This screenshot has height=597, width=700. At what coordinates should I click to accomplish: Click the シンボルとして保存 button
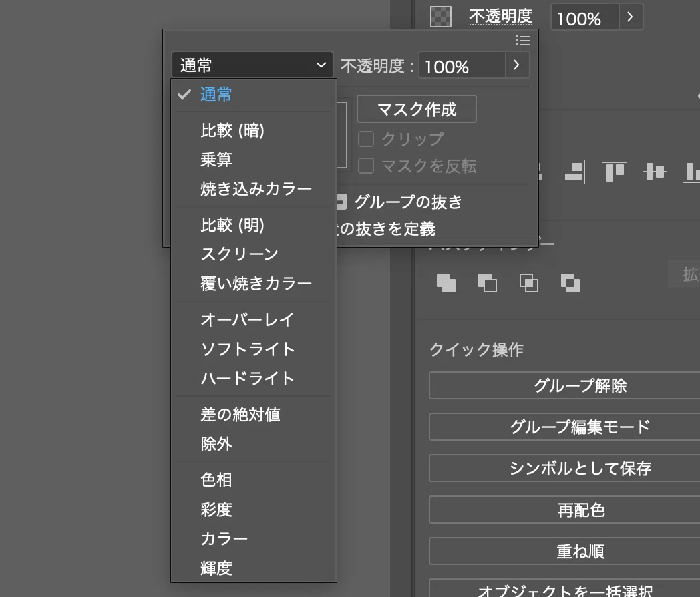click(564, 469)
